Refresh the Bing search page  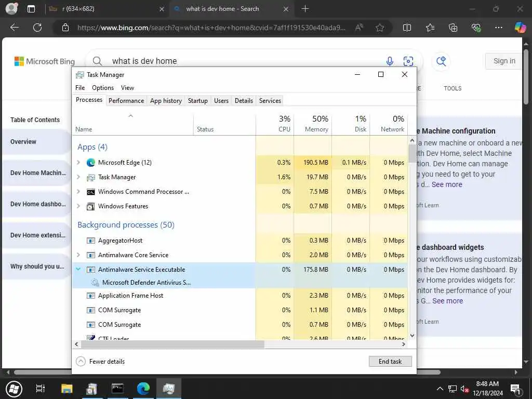click(37, 28)
